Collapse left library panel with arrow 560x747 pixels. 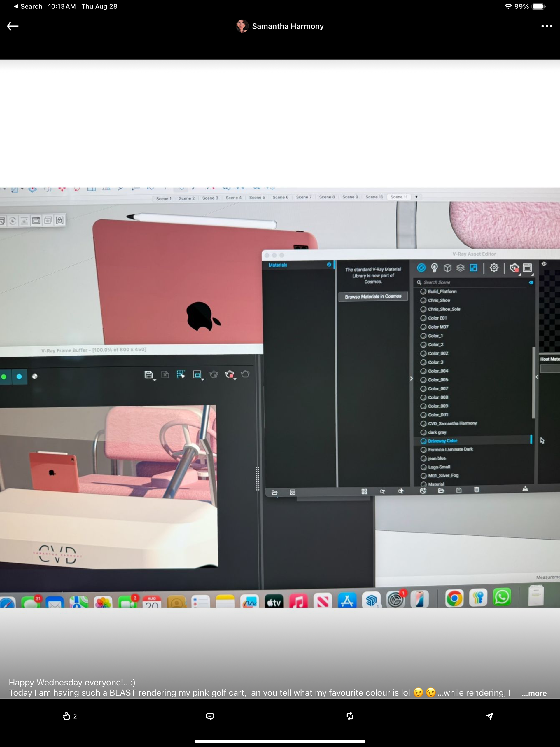(411, 378)
